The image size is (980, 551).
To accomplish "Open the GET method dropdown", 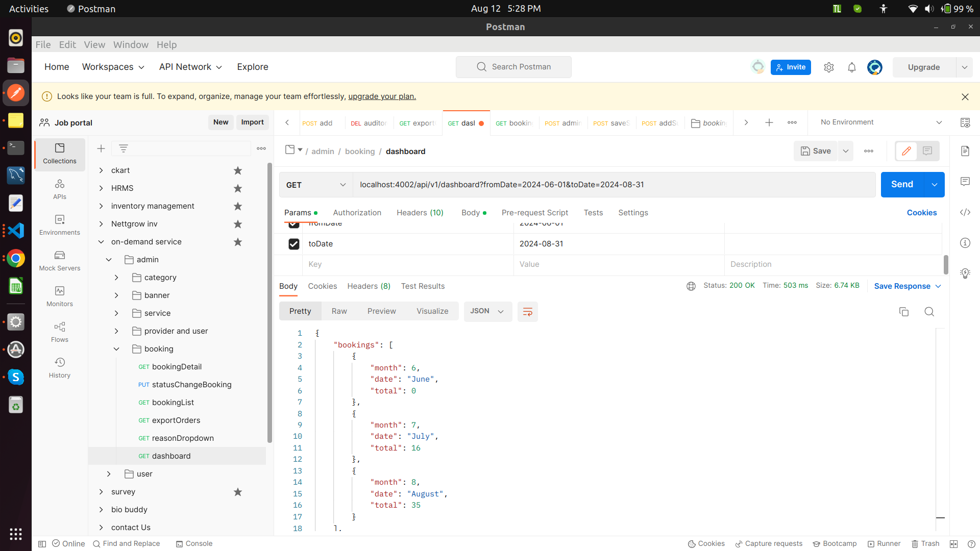I will tap(316, 185).
